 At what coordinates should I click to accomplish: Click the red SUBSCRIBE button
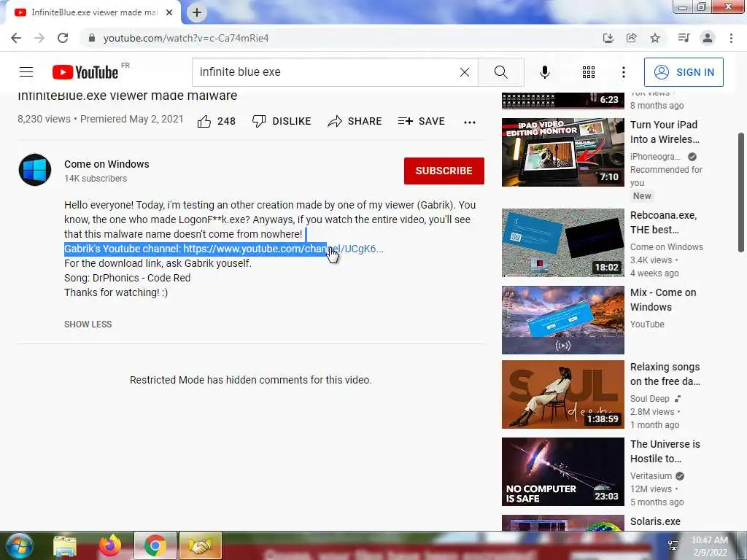tap(444, 171)
